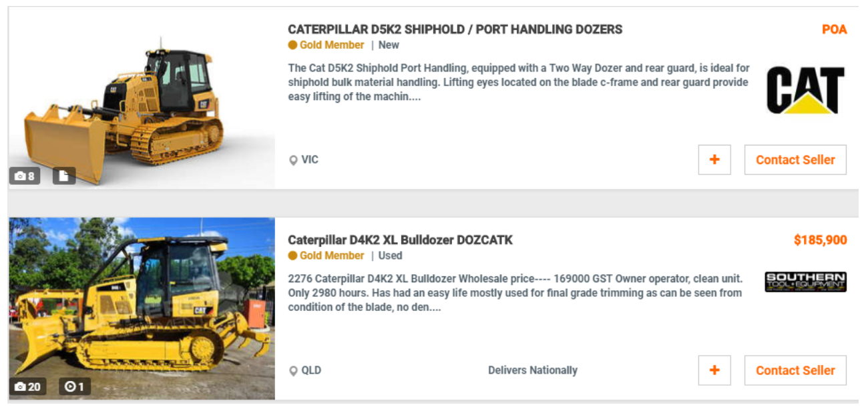The width and height of the screenshot is (868, 411).
Task: Open the Southern Tool Equipment dealer logo
Action: click(x=805, y=282)
